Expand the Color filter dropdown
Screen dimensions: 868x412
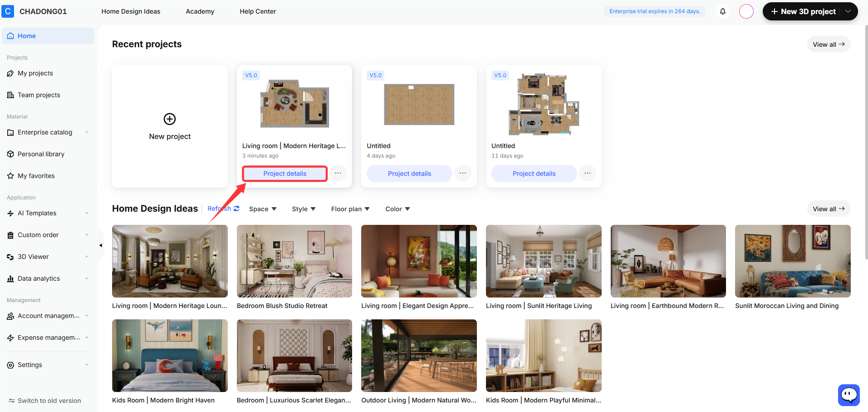coord(397,209)
